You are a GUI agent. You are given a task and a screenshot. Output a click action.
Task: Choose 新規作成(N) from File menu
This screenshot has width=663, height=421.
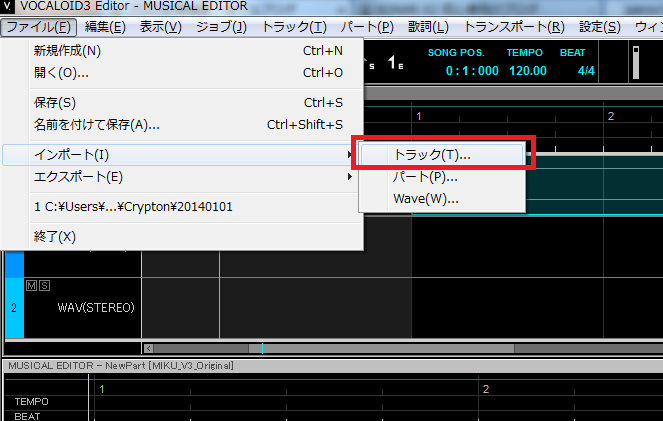pos(183,51)
